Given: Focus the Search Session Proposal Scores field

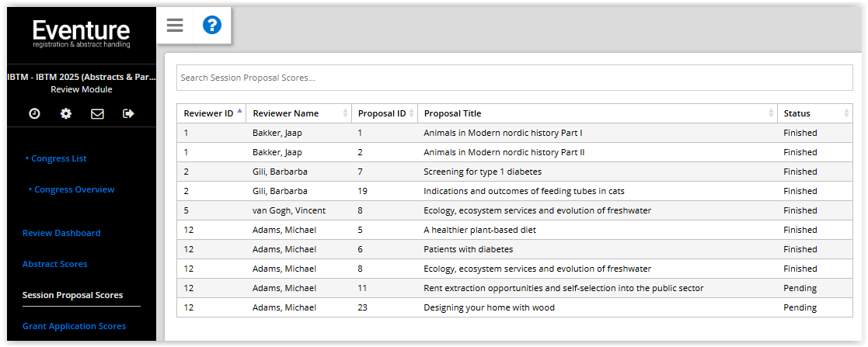Looking at the screenshot, I should point(514,78).
